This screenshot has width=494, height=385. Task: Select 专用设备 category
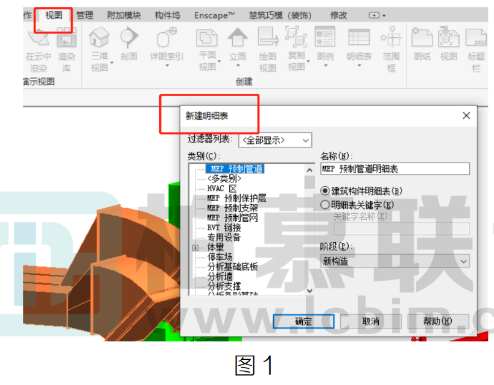(x=224, y=237)
